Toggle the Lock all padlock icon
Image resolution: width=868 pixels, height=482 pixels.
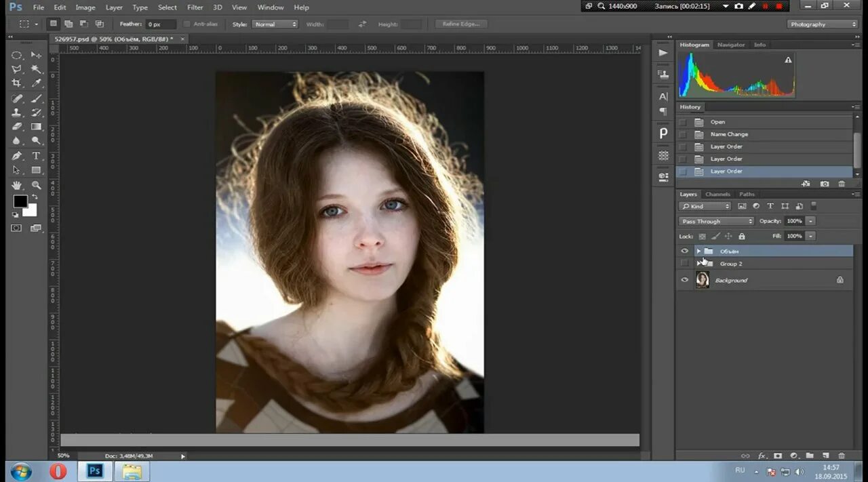click(741, 237)
